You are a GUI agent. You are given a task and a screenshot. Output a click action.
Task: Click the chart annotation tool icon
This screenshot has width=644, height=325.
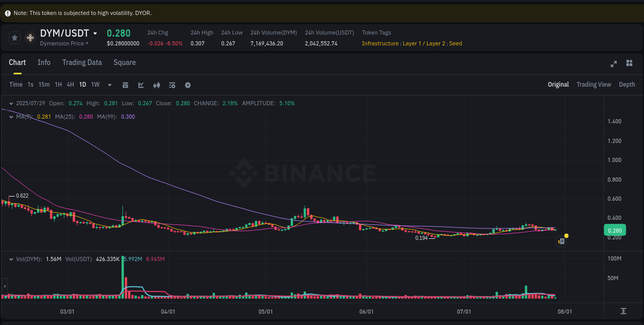click(141, 85)
